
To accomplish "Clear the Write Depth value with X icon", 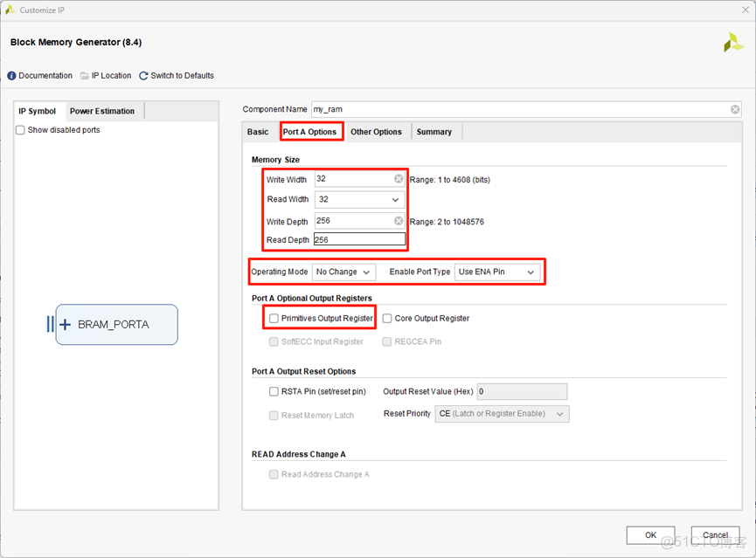I will coord(399,221).
